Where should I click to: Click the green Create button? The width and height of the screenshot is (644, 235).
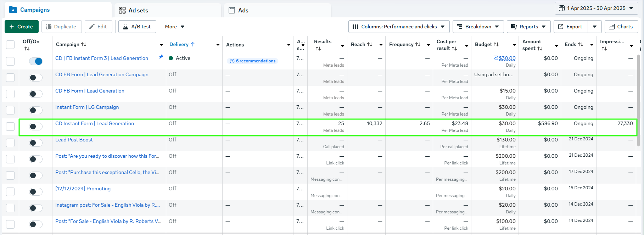click(21, 27)
